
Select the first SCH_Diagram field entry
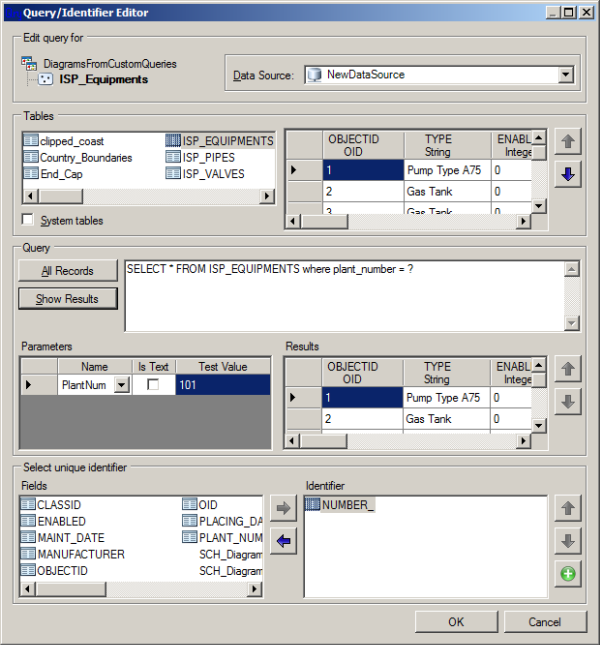pyautogui.click(x=230, y=554)
